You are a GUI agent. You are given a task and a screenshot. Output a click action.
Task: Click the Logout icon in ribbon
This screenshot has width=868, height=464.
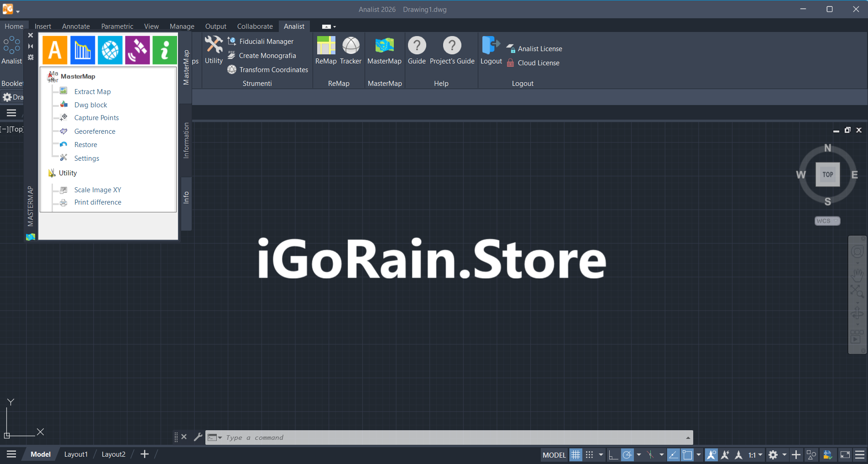pyautogui.click(x=491, y=50)
